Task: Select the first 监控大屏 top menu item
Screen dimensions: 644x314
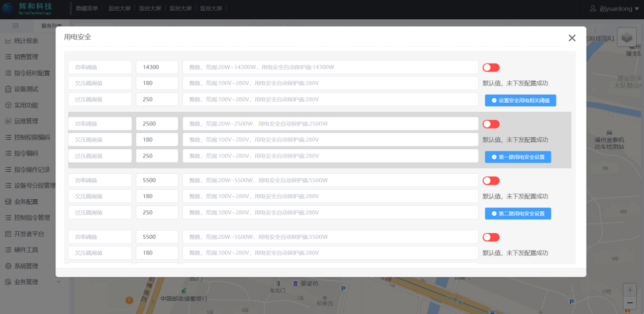Action: click(x=119, y=9)
